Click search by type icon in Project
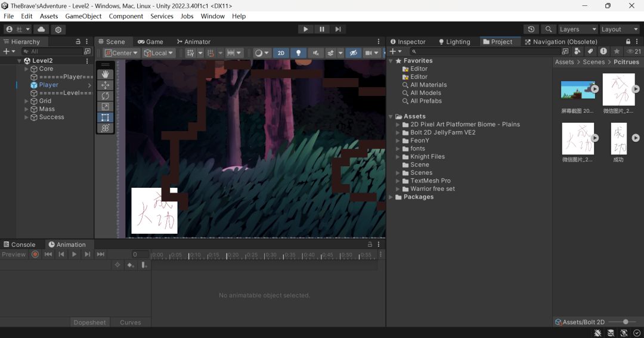Viewport: 644px width, 338px height. pos(577,51)
